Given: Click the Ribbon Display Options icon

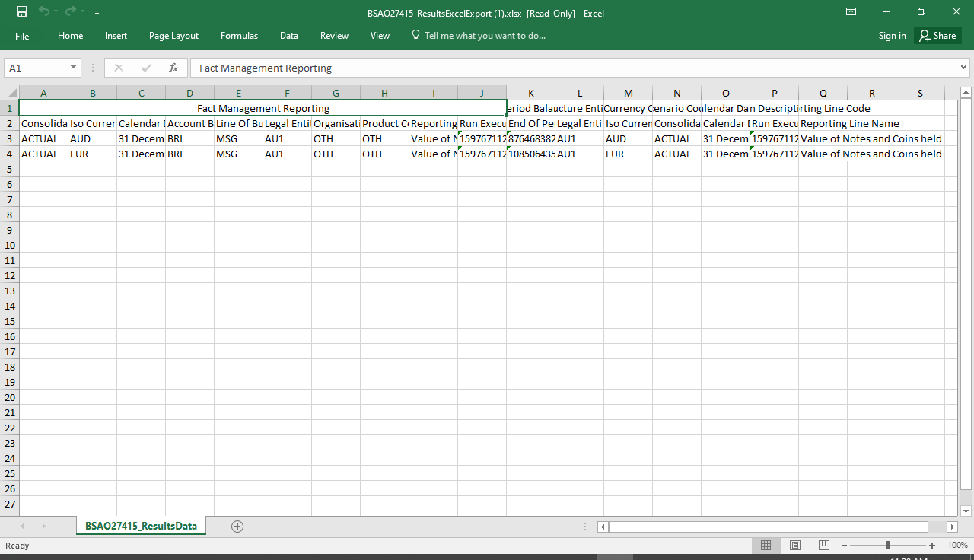Looking at the screenshot, I should click(851, 11).
